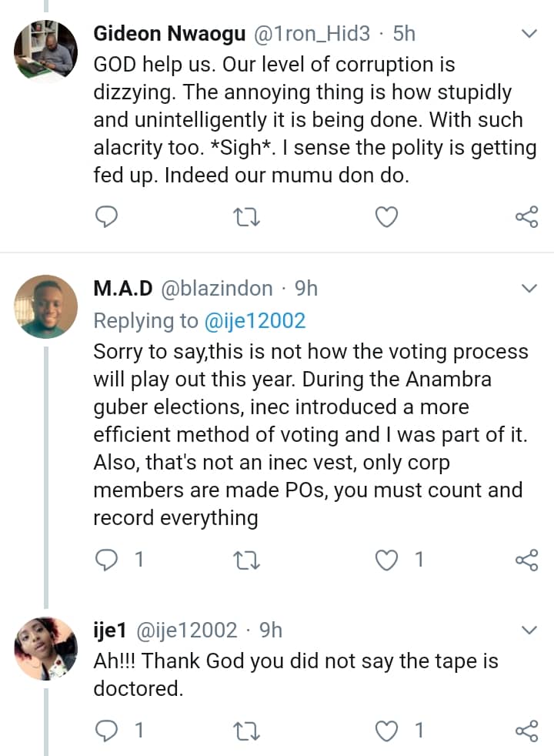This screenshot has height=756, width=554.
Task: Open options chevron on Gideon Nwaogu's tweet
Action: pyautogui.click(x=530, y=34)
